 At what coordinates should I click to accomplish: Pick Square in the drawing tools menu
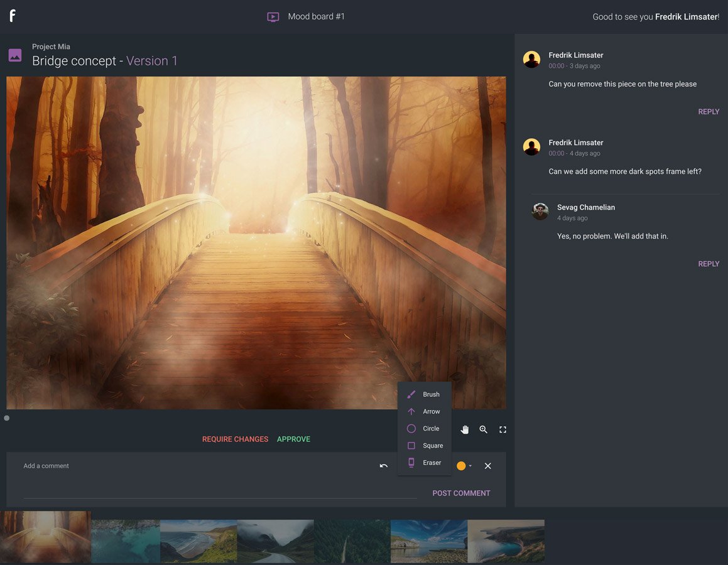(x=425, y=446)
